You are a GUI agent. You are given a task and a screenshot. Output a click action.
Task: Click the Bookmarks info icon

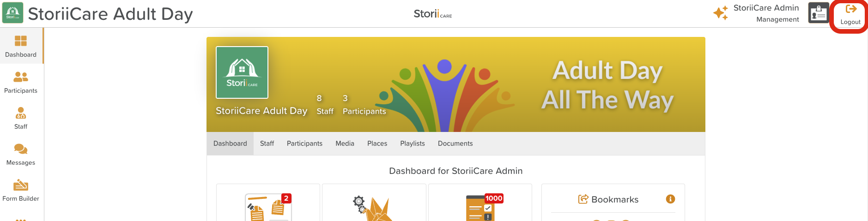point(670,199)
